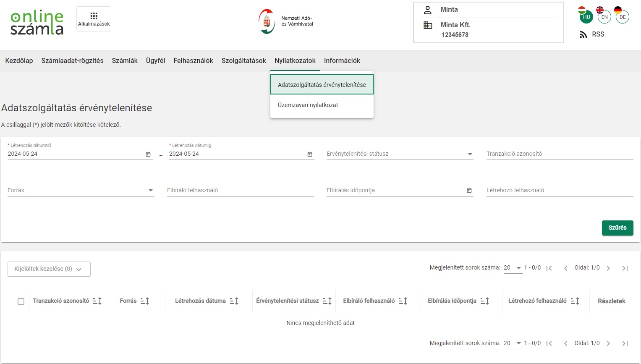Sort by Tranzakció azonosító column
The height and width of the screenshot is (364, 641).
[x=97, y=301]
